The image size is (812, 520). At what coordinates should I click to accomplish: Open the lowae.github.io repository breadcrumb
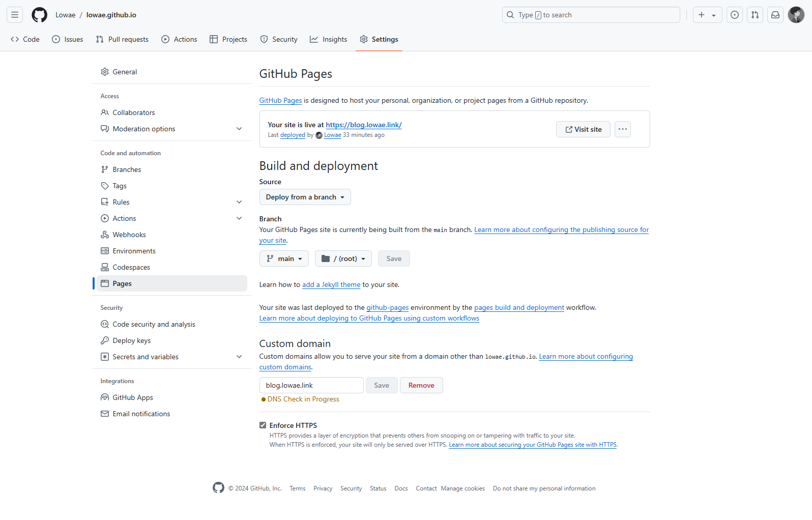[111, 15]
